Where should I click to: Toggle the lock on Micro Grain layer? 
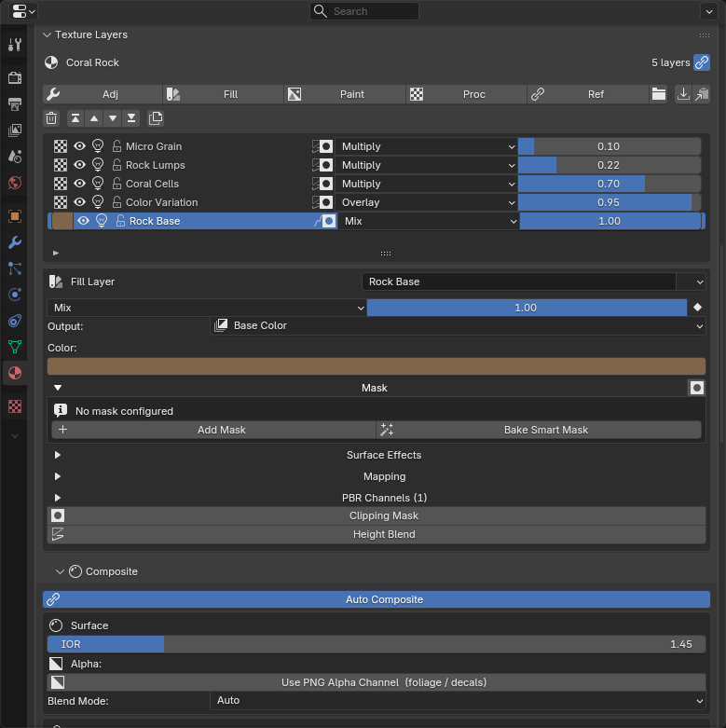pos(116,146)
